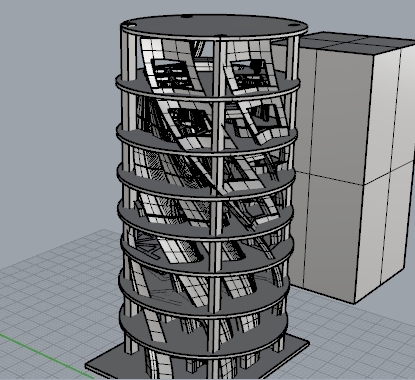Click the green axis line on the grid
Image resolution: width=415 pixels, height=380 pixels.
pos(47,356)
